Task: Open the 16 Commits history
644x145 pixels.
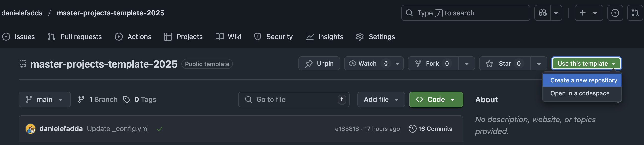Action: click(x=430, y=129)
